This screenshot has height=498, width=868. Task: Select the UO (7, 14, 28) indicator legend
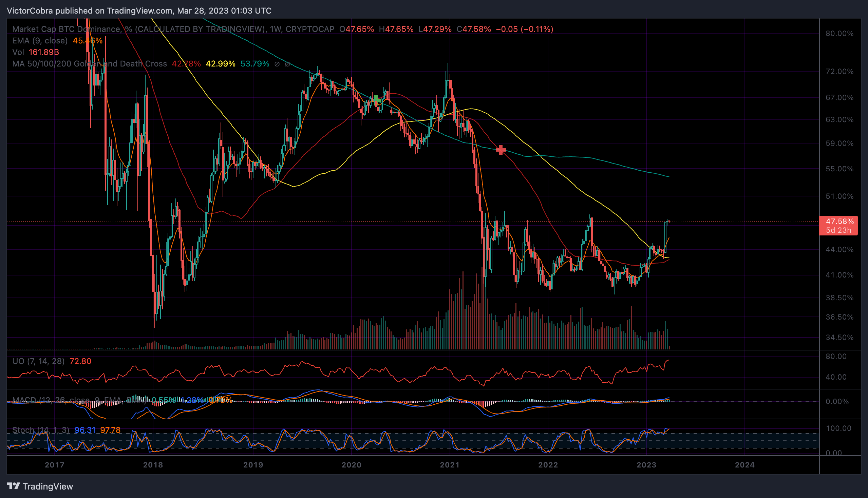(38, 361)
